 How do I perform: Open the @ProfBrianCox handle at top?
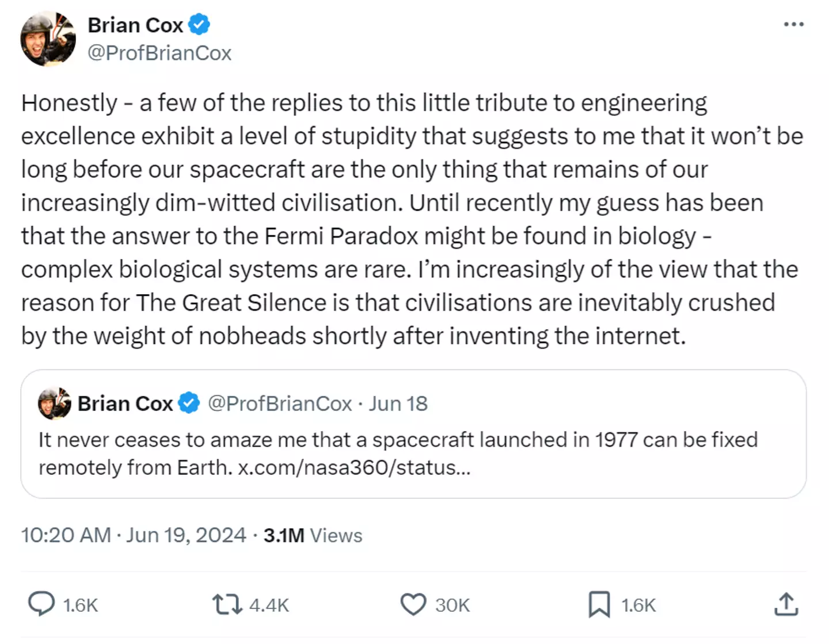(159, 53)
